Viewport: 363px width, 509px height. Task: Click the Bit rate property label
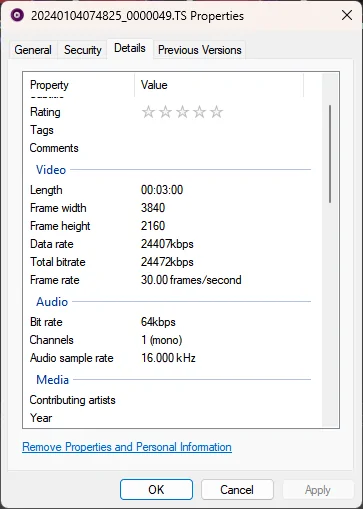click(x=46, y=322)
